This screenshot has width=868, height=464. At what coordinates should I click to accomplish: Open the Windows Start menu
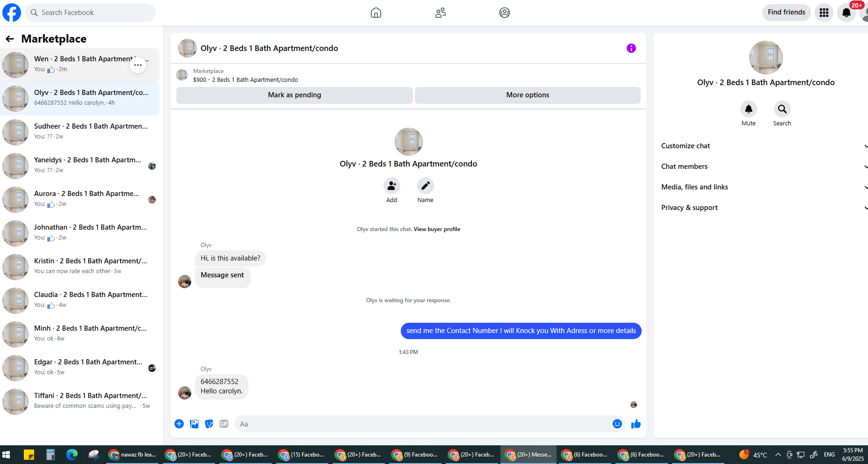pyautogui.click(x=6, y=455)
